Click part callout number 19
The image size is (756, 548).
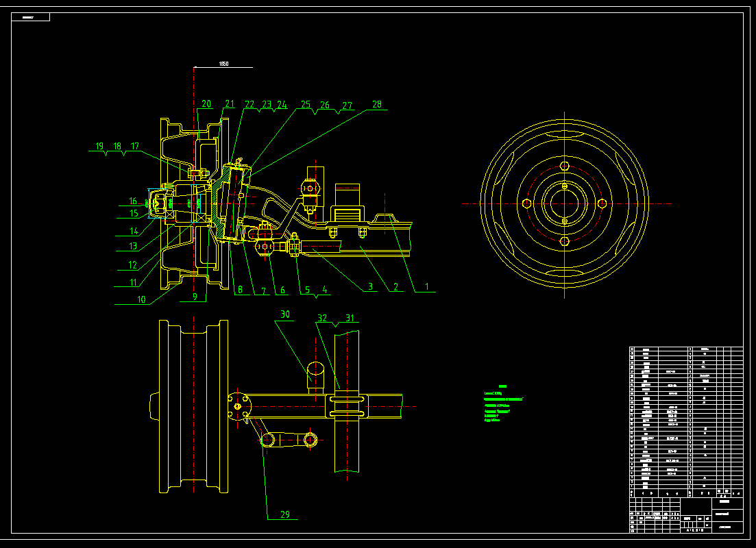click(99, 146)
